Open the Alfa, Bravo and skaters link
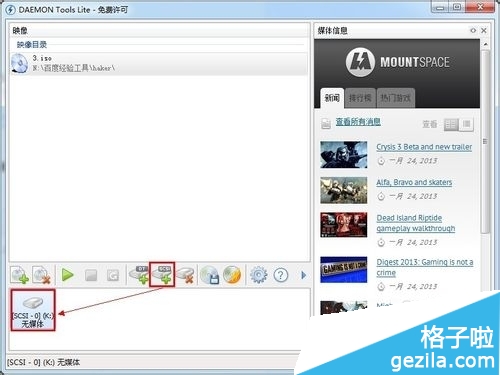The height and width of the screenshot is (375, 500). point(414,182)
